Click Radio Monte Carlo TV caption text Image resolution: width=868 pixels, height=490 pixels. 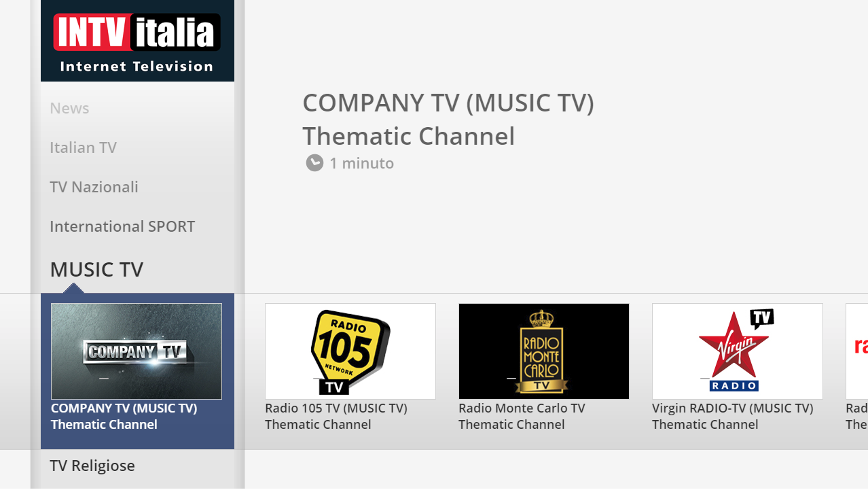522,416
